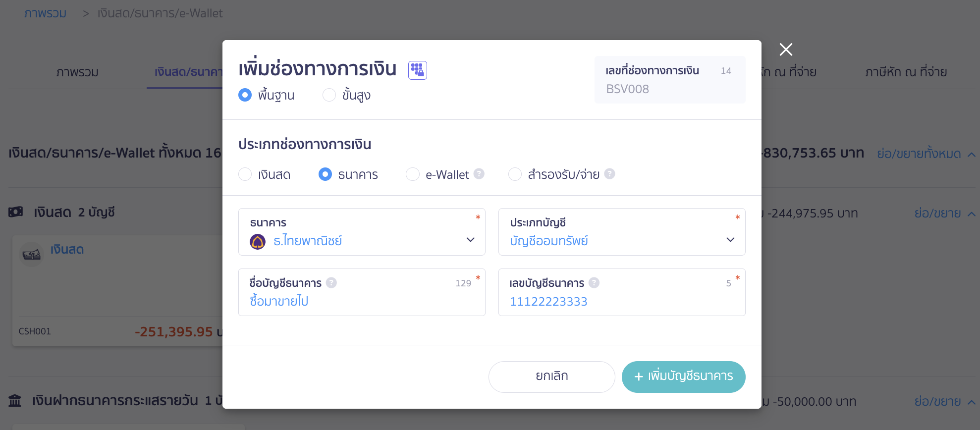Image resolution: width=980 pixels, height=430 pixels.
Task: Choose สำรองรับ/จ่าย as channel type
Action: [515, 174]
